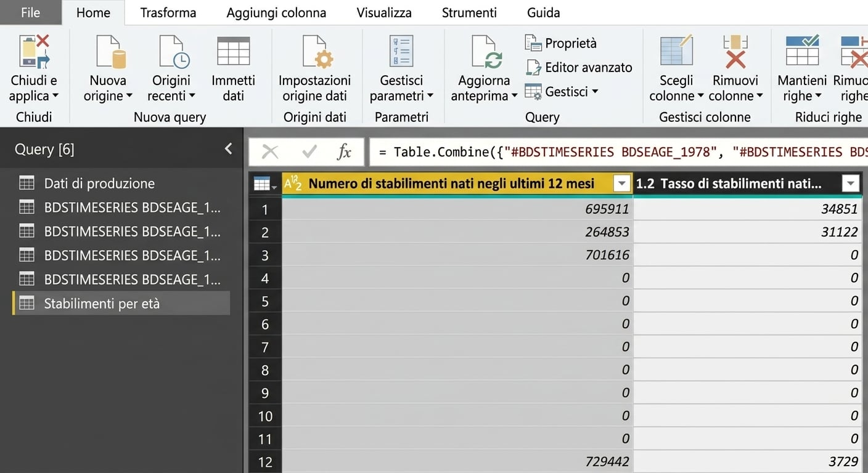The height and width of the screenshot is (473, 868).
Task: Click the Origini recenti icon
Action: pos(174,51)
